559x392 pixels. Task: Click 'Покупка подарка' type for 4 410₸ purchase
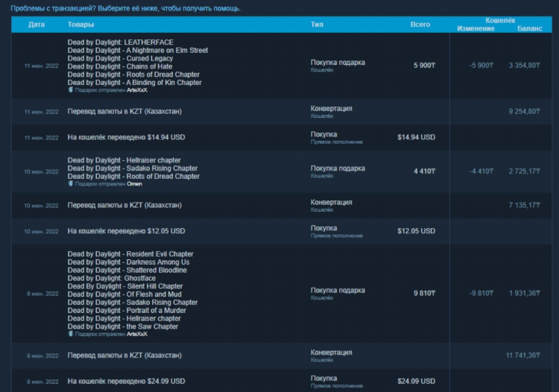(338, 168)
